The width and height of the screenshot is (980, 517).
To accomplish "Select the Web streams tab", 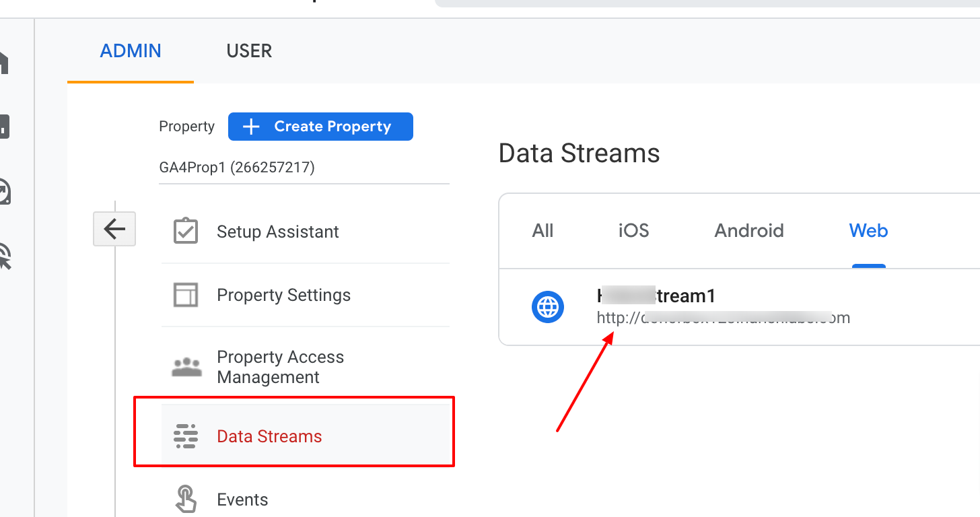I will click(x=868, y=231).
